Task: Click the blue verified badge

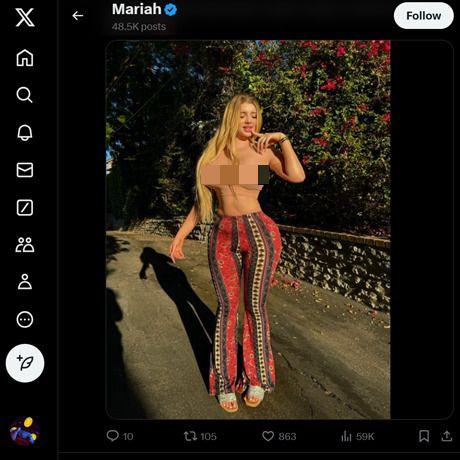Action: click(x=171, y=10)
